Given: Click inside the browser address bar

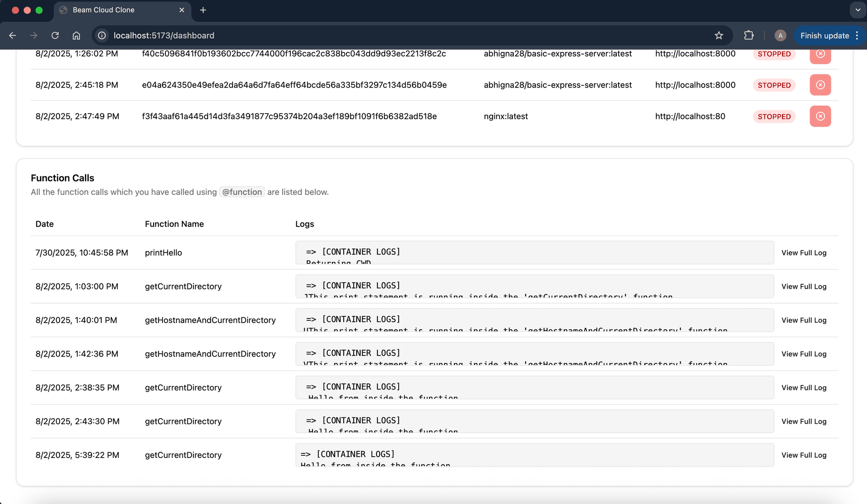Looking at the screenshot, I should coord(316,35).
